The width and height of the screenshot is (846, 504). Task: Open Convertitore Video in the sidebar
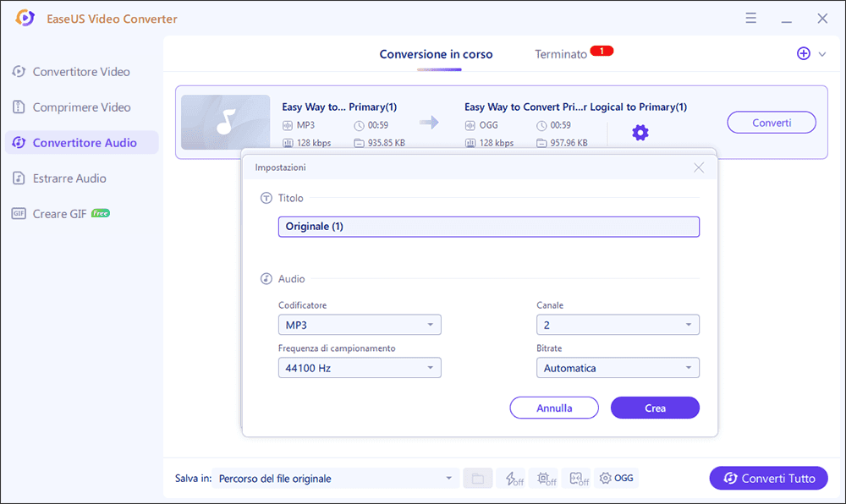81,72
